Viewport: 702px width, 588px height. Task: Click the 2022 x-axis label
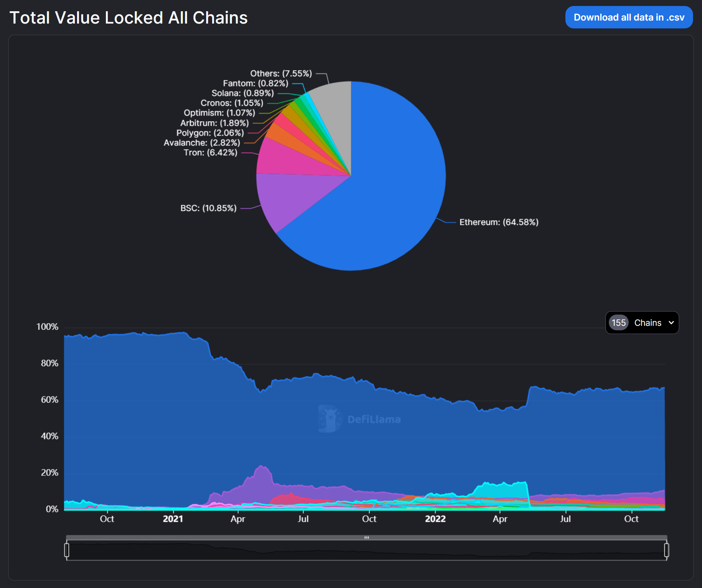[x=435, y=519]
